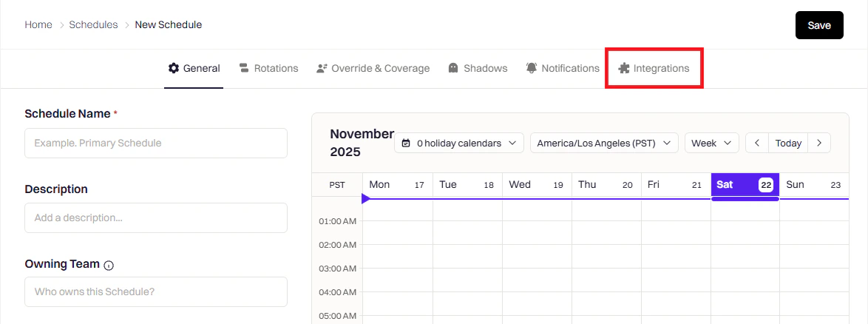
Task: Save the new schedule
Action: 819,25
